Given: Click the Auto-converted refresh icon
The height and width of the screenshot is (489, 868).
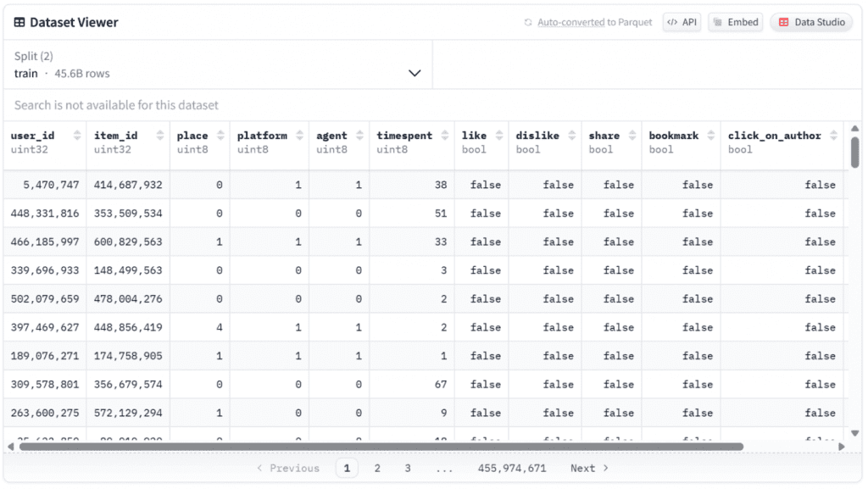Looking at the screenshot, I should pos(528,23).
